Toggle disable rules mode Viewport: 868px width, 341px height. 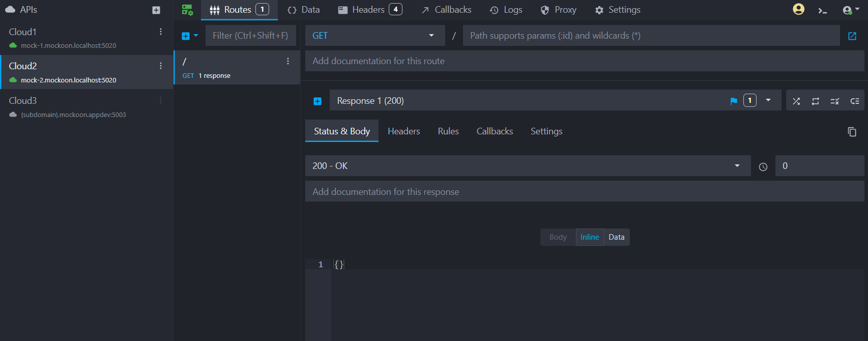(x=835, y=101)
